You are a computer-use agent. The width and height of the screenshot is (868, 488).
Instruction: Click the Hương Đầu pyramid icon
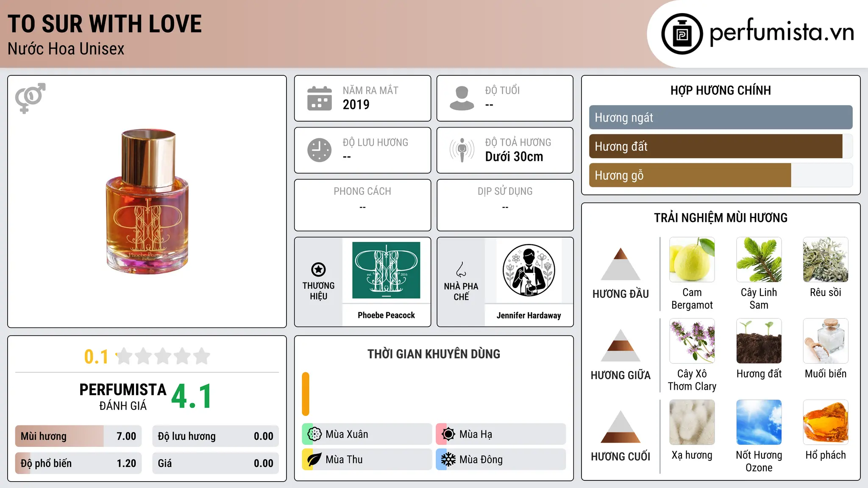(x=620, y=264)
